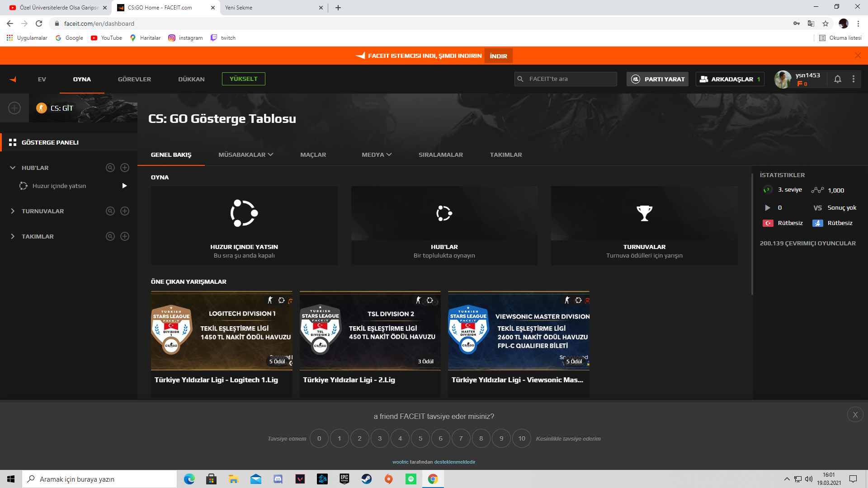
Task: Click the play arrow beside Huzur içinde yatsın
Action: coord(124,186)
